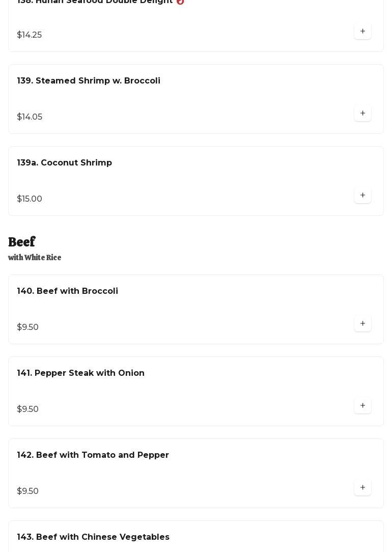The width and height of the screenshot is (392, 552).
Task: Open 139a. Coconut Shrimp item title
Action: click(64, 162)
